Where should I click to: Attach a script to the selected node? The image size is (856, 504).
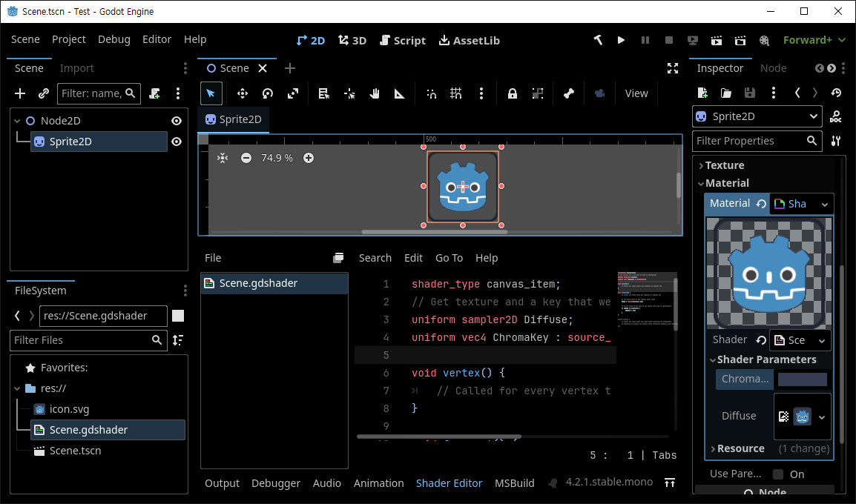154,93
